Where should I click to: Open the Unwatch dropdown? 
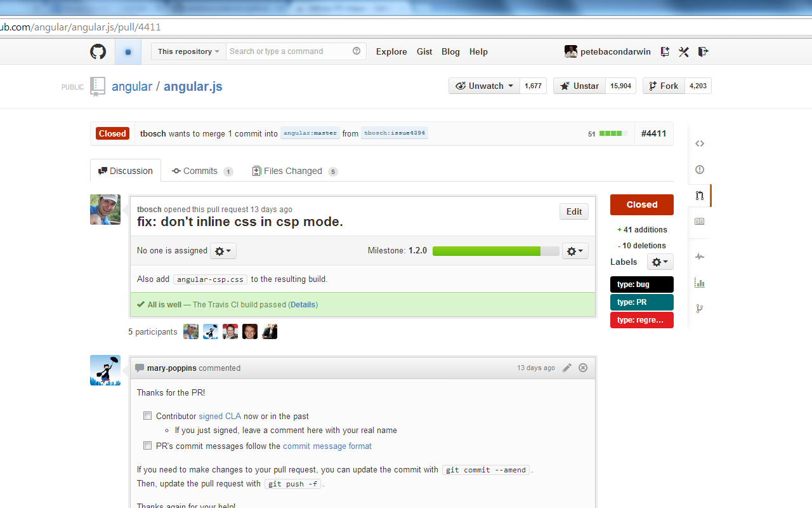tap(485, 86)
